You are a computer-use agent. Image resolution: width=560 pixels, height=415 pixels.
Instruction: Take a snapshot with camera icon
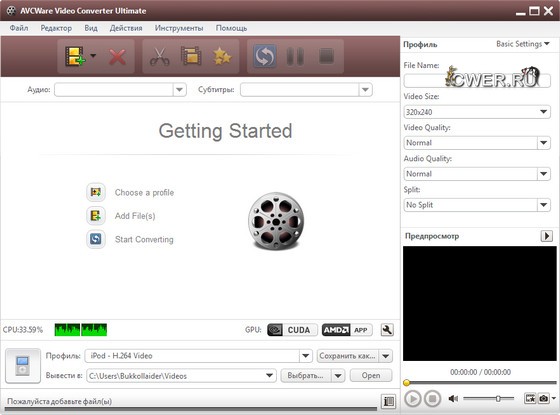pyautogui.click(x=544, y=398)
